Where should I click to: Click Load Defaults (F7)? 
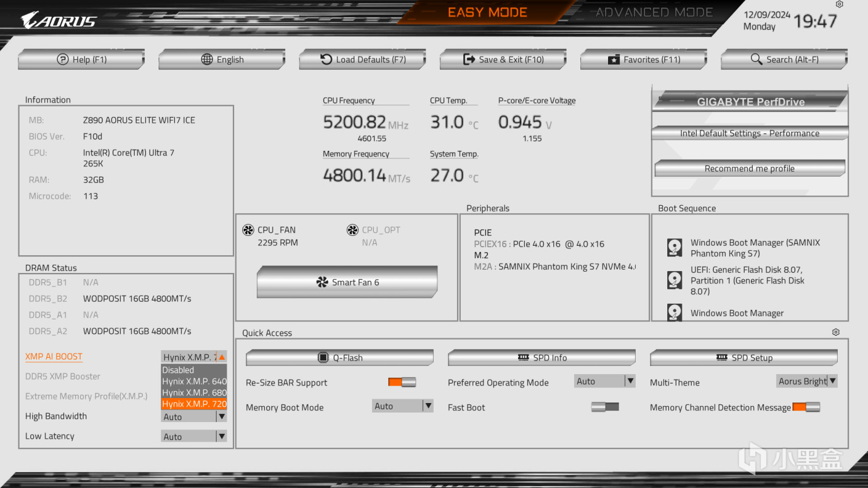pyautogui.click(x=363, y=60)
